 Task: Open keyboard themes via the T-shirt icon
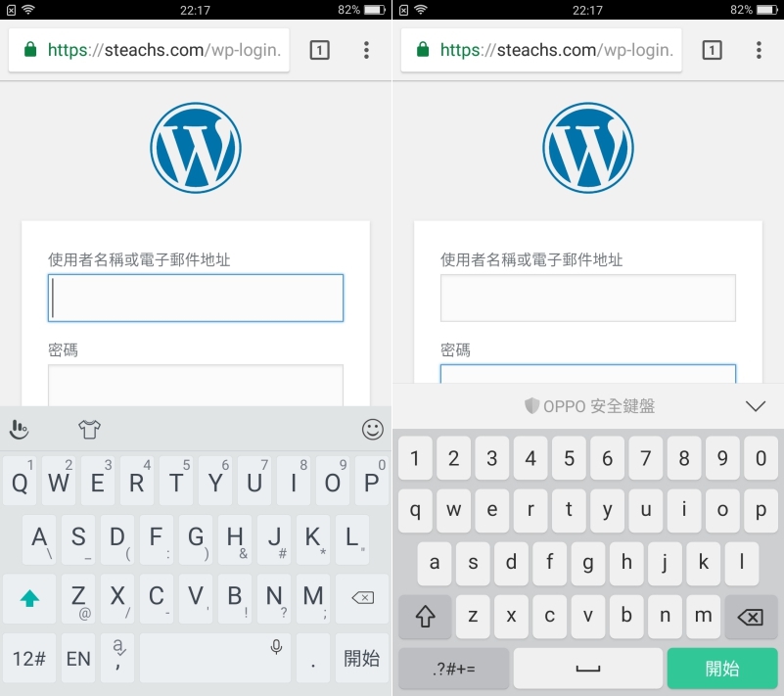89,429
